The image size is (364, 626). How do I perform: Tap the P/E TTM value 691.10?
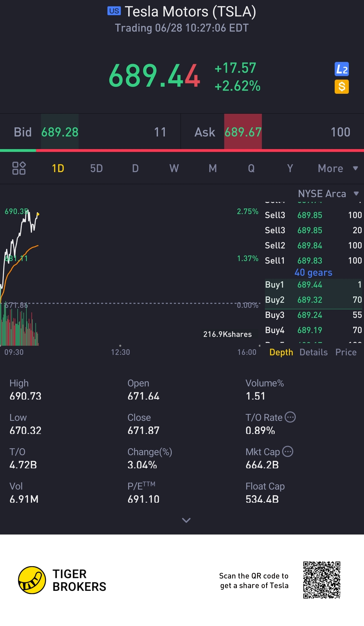pos(143,499)
